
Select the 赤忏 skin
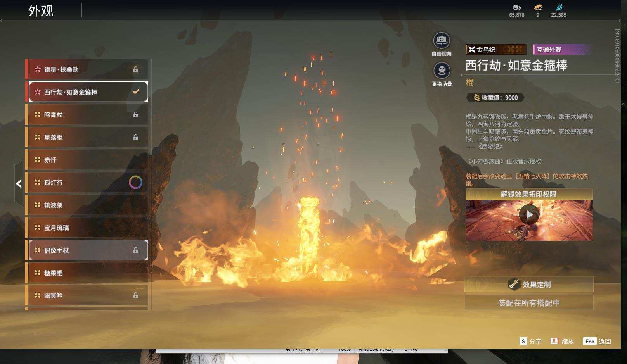[88, 160]
